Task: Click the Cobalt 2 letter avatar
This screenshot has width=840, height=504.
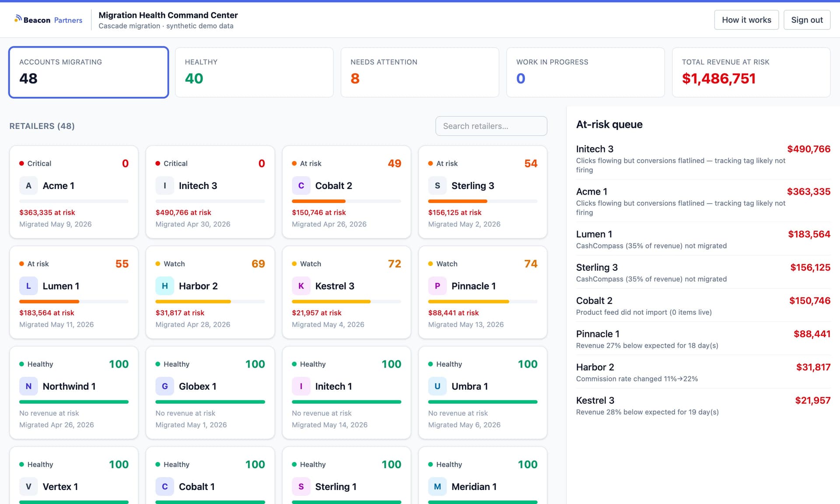Action: point(301,185)
